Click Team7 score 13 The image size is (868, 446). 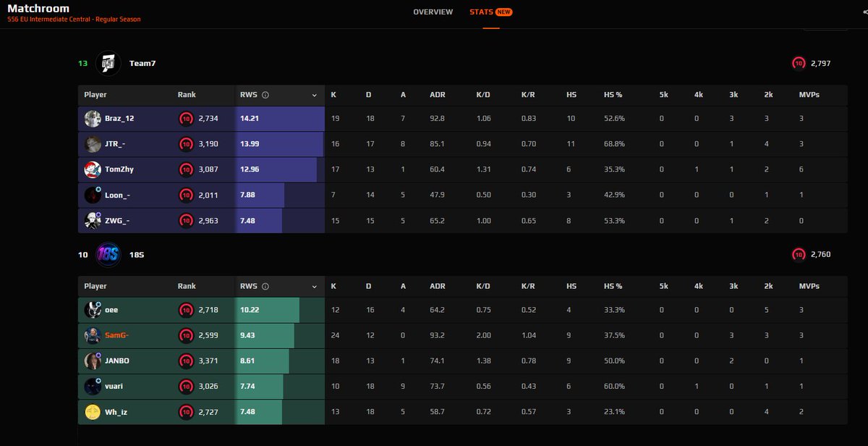pos(82,64)
